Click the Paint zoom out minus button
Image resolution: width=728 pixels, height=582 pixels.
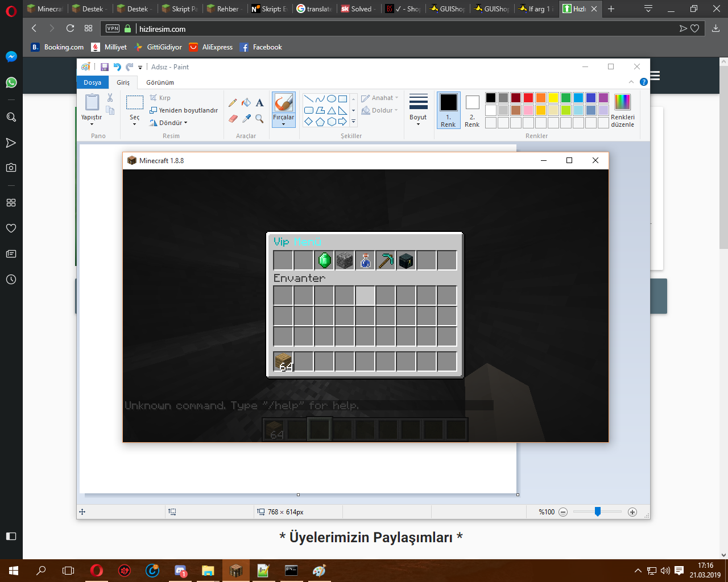click(563, 512)
